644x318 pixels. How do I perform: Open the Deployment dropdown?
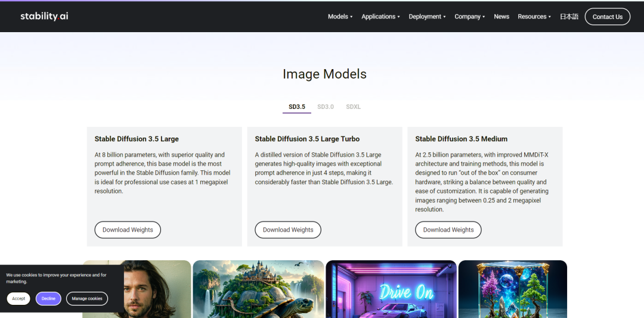click(x=427, y=17)
